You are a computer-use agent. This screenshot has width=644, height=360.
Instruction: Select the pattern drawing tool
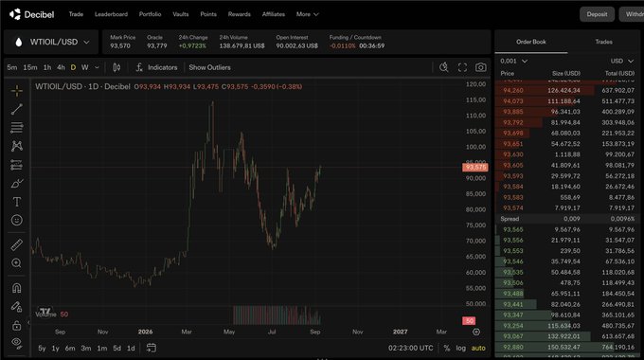coord(17,146)
